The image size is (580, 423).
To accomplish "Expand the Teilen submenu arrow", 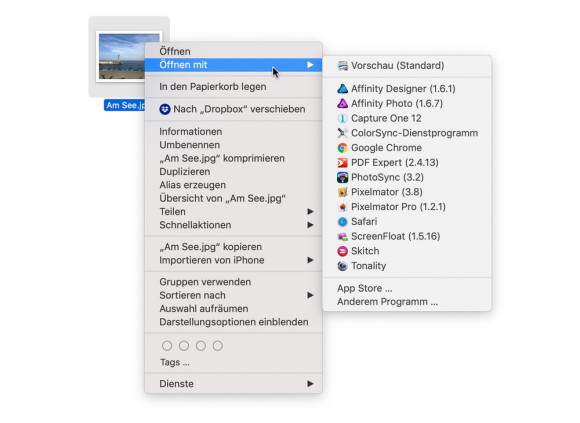I will [x=310, y=212].
